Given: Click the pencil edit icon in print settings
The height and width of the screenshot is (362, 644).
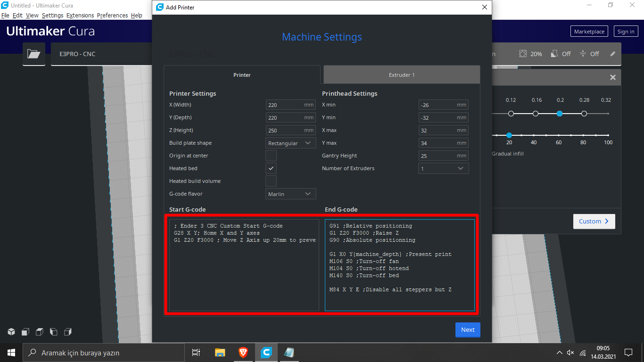Looking at the screenshot, I should click(613, 54).
